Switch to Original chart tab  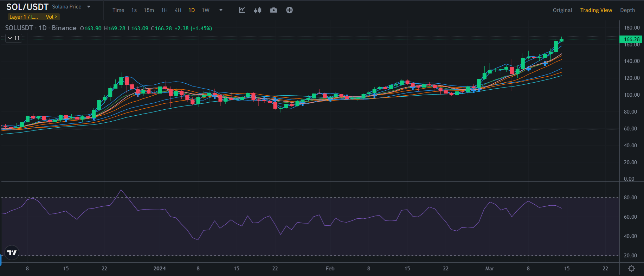pyautogui.click(x=562, y=10)
